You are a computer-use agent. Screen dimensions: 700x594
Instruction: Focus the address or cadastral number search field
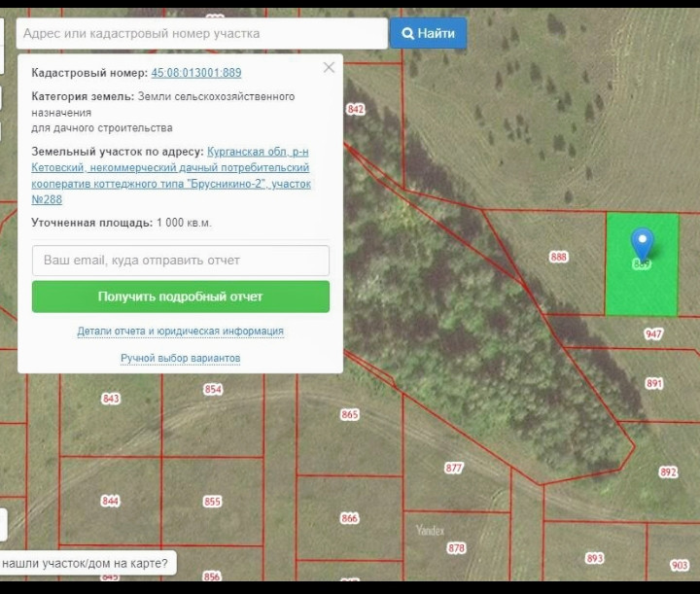pyautogui.click(x=202, y=33)
